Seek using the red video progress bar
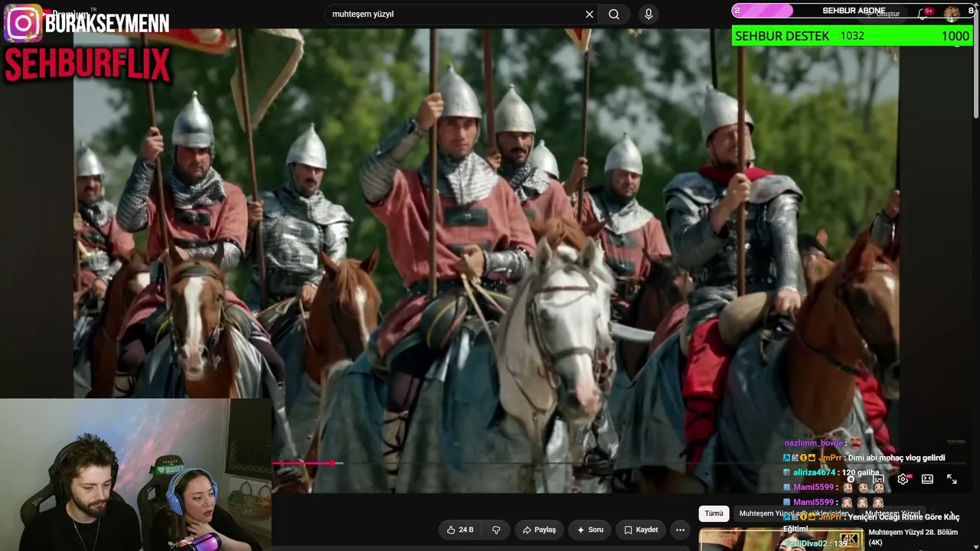 pyautogui.click(x=302, y=463)
